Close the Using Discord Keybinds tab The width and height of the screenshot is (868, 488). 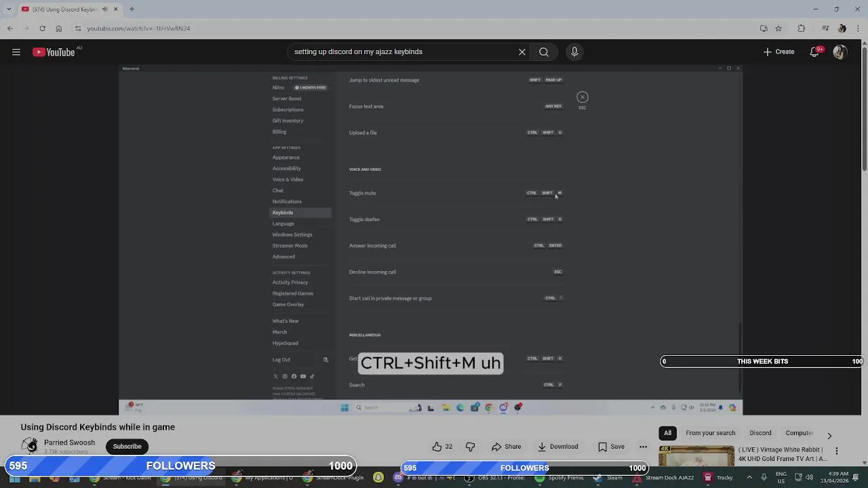point(115,9)
